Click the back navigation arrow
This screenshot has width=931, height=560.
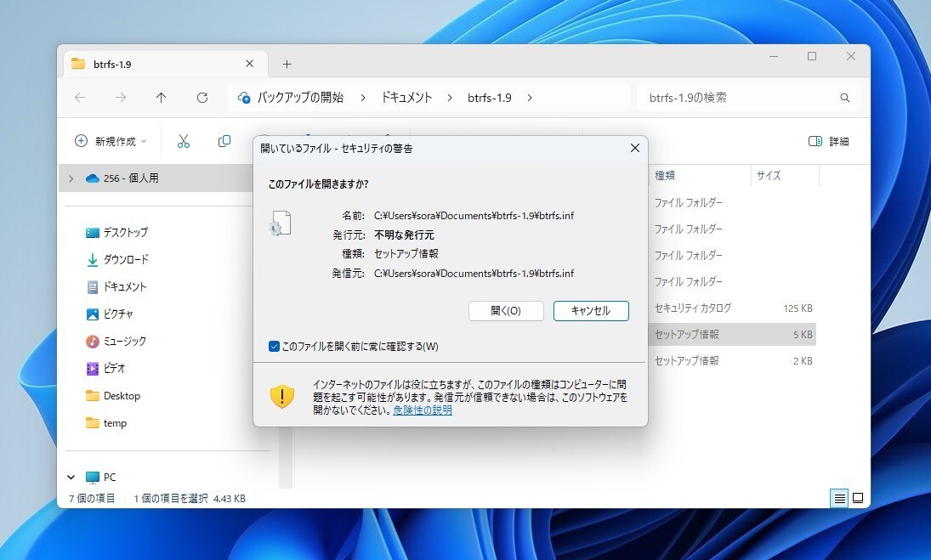coord(79,98)
